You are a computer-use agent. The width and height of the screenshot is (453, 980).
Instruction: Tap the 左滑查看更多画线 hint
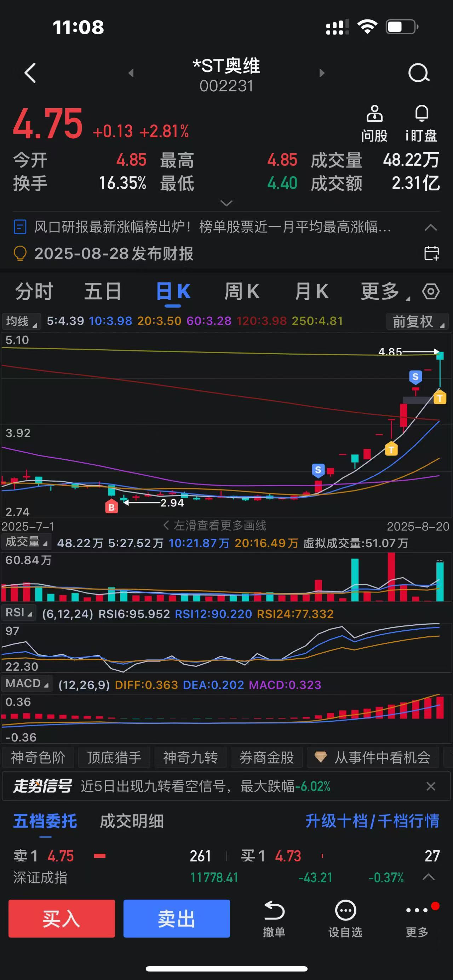tap(215, 525)
